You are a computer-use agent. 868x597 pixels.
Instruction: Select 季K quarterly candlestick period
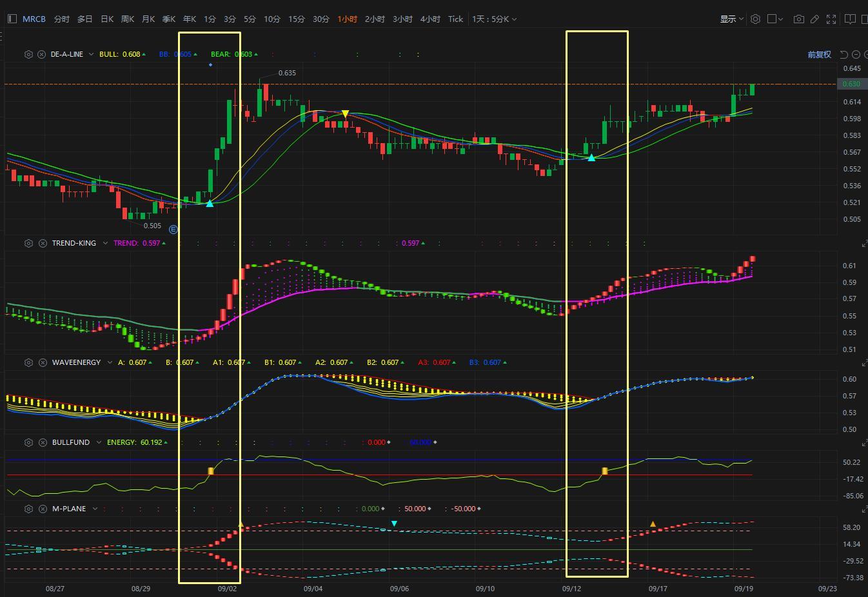coord(169,19)
